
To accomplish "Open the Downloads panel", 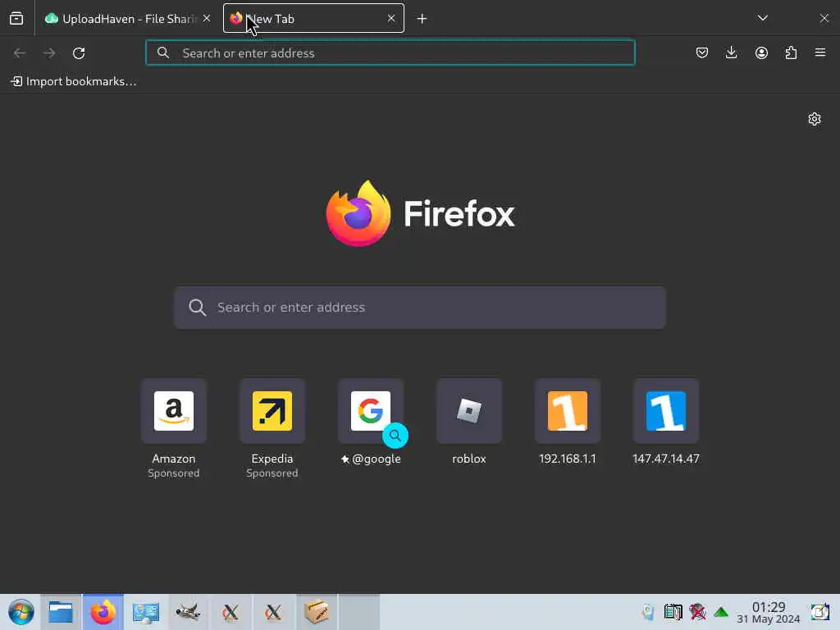I will (x=731, y=52).
